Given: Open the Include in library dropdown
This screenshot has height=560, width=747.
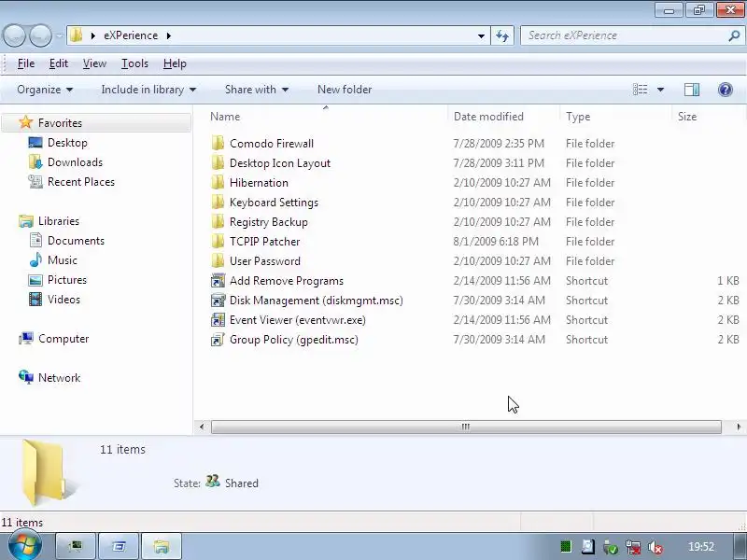Looking at the screenshot, I should (x=148, y=90).
